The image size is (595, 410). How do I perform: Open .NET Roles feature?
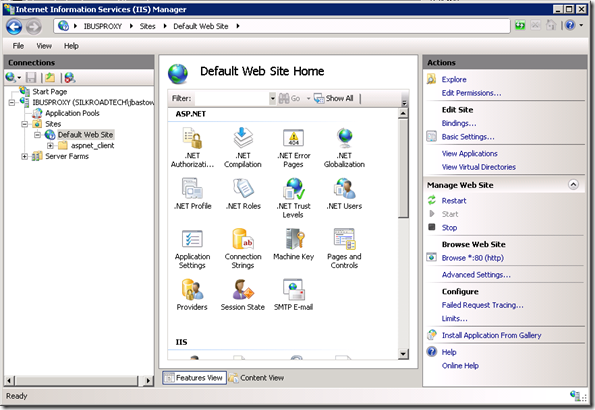click(x=243, y=194)
